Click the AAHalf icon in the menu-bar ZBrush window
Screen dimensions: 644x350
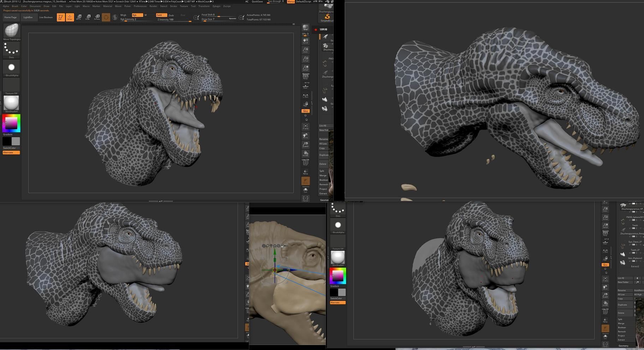pos(305,68)
